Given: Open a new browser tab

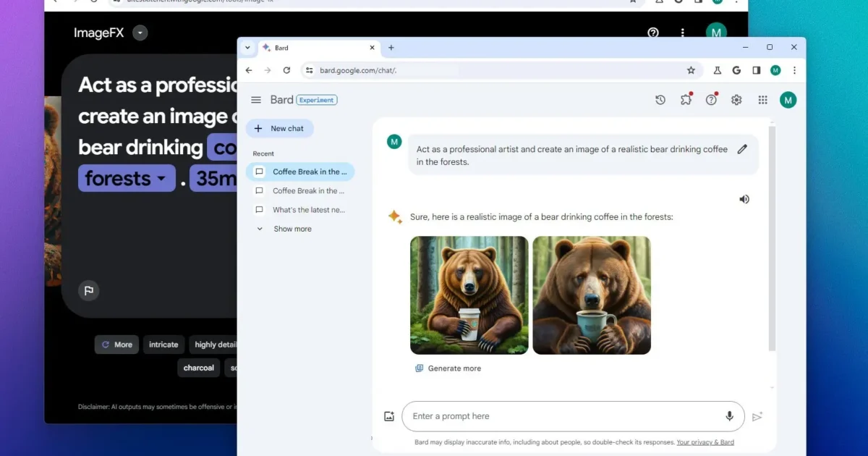Looking at the screenshot, I should 391,48.
